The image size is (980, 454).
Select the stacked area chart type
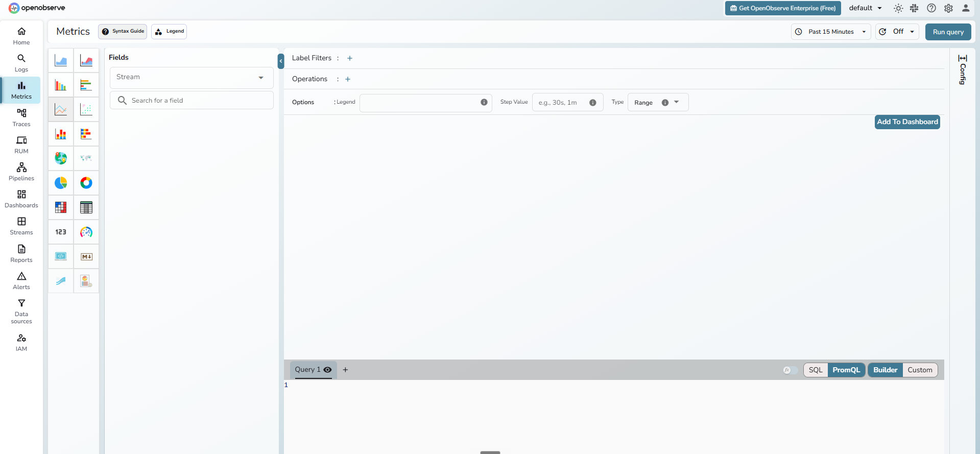[86, 61]
